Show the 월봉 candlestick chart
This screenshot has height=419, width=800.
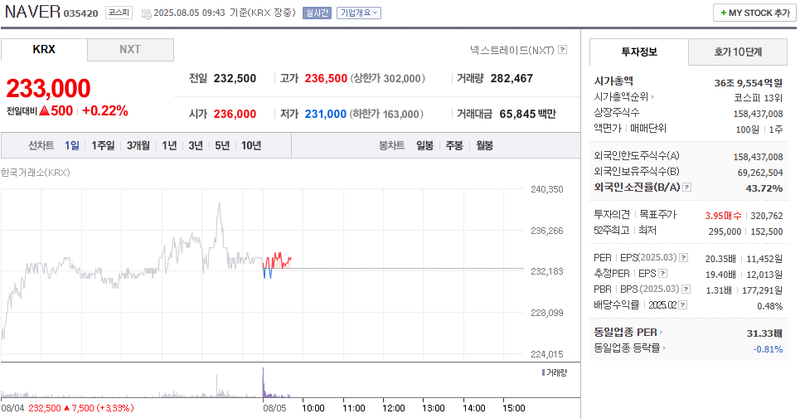[x=485, y=145]
